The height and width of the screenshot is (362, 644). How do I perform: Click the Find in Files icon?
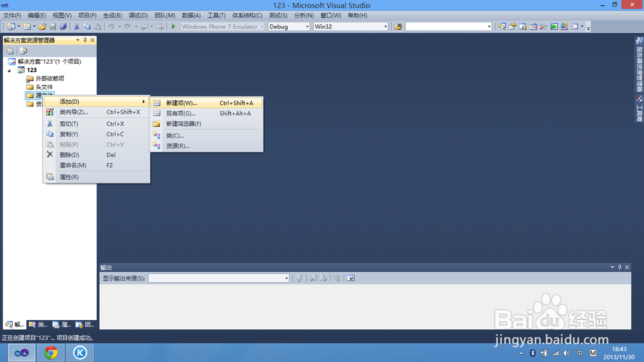pyautogui.click(x=398, y=26)
